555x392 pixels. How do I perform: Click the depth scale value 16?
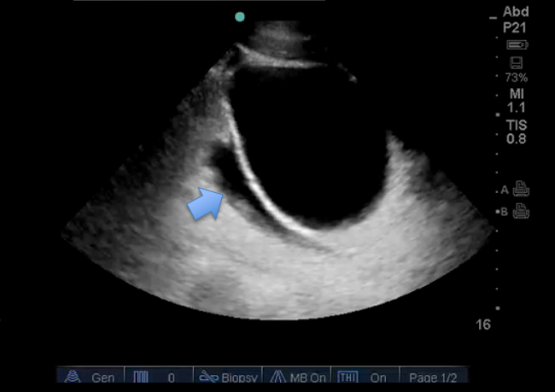tap(483, 325)
